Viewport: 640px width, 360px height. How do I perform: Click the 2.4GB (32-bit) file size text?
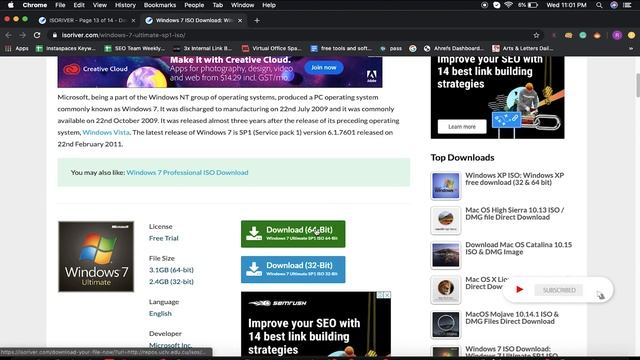click(171, 282)
